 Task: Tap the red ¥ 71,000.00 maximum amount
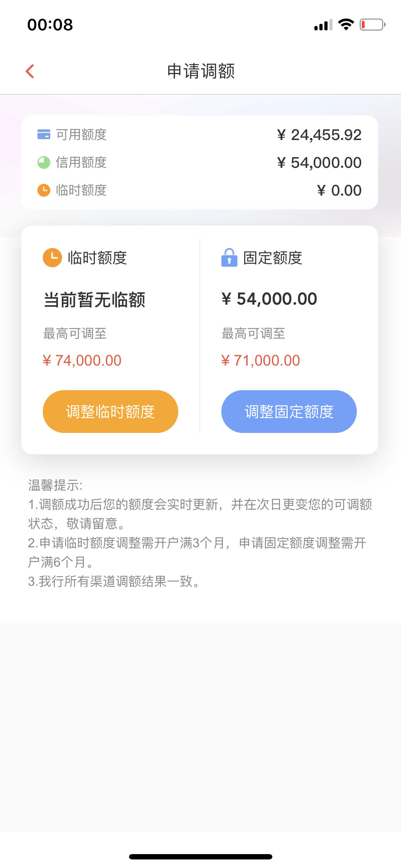[261, 361]
